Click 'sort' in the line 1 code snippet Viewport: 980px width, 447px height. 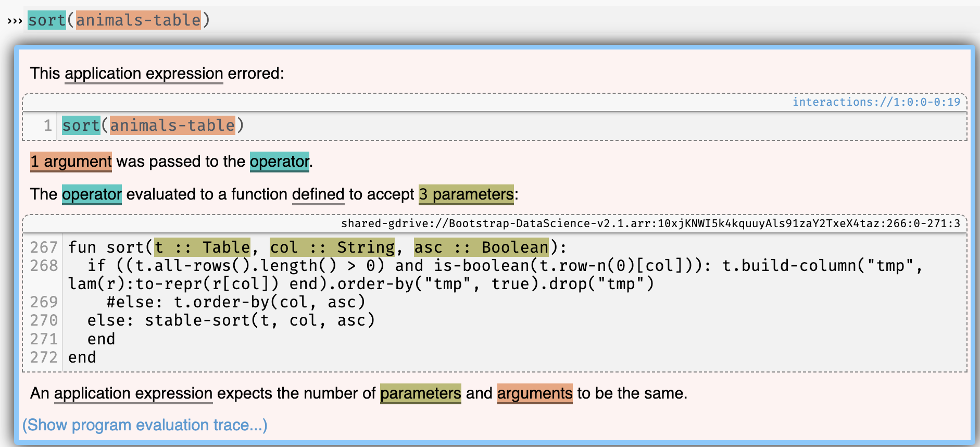click(81, 126)
